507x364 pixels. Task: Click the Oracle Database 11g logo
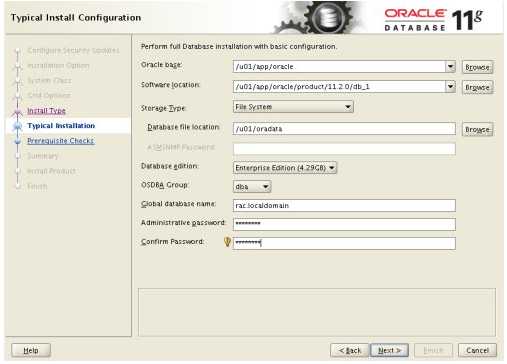pyautogui.click(x=433, y=20)
